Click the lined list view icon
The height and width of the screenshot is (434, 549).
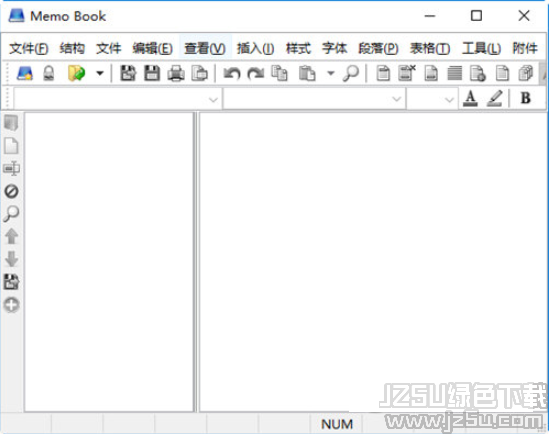click(x=454, y=74)
